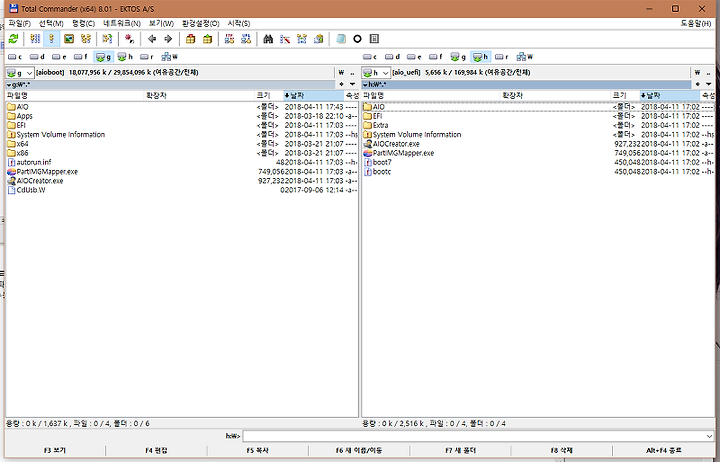Open FTP connect toolbar icon
720x462 pixels.
(229, 39)
